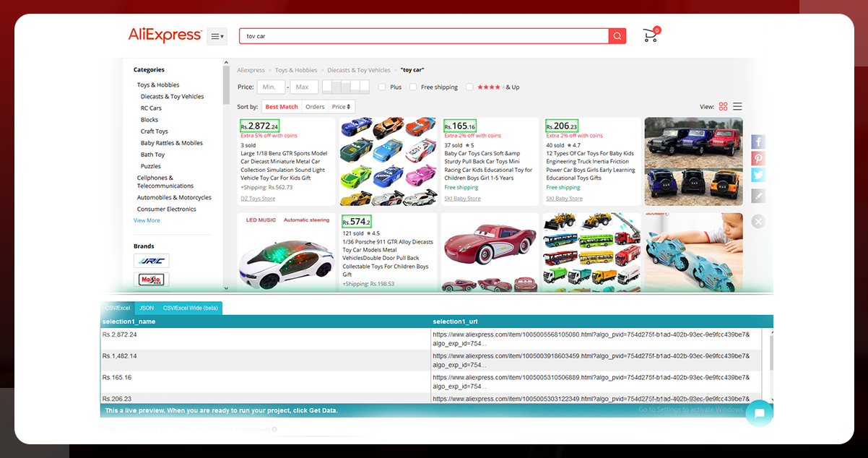Click the Rs.574.2 product price

point(357,221)
